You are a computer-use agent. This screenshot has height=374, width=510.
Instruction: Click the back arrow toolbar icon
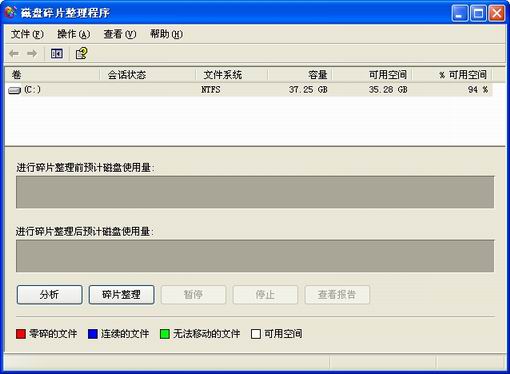click(x=14, y=54)
